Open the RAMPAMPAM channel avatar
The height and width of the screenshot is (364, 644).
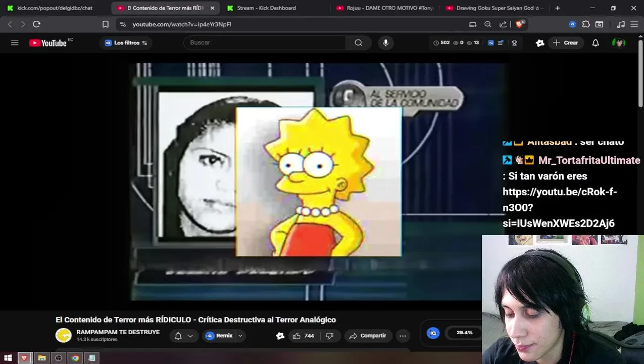coord(64,335)
